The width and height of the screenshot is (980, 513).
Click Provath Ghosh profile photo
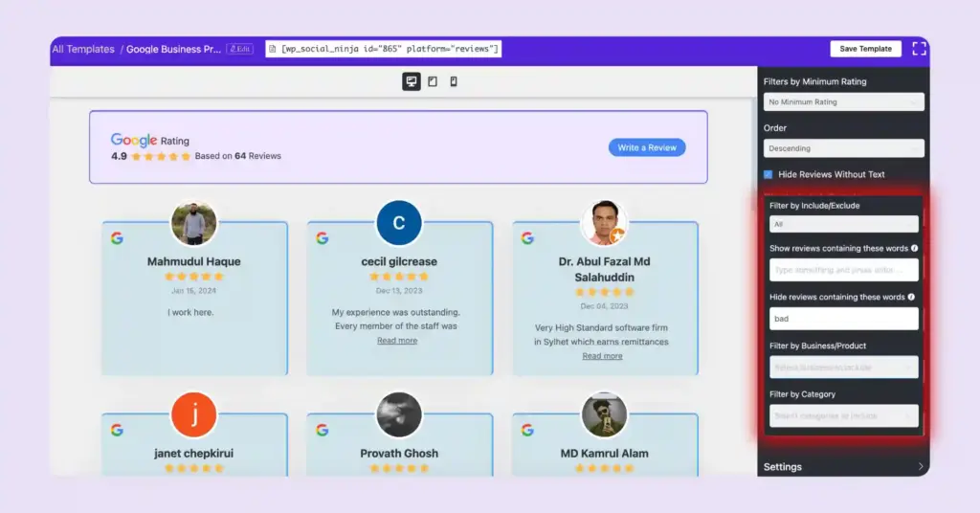point(399,415)
